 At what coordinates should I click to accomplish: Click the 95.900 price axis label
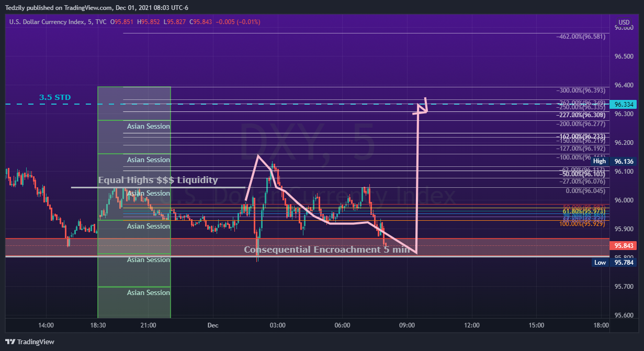coord(624,229)
